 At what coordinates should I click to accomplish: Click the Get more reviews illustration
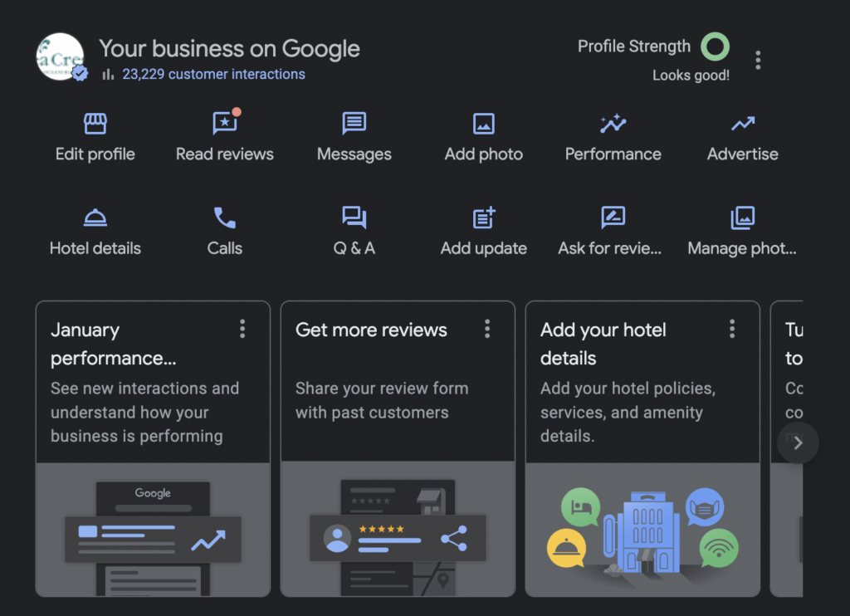click(398, 529)
